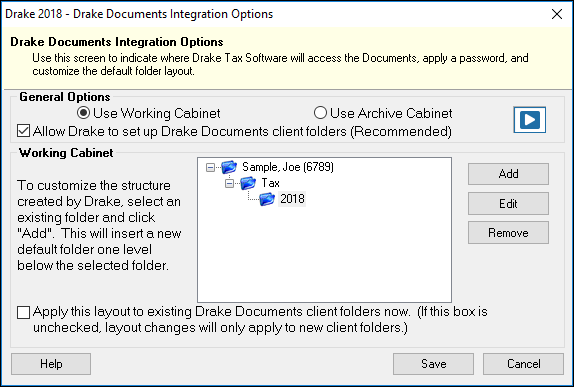The image size is (574, 387).
Task: Click the Remove button
Action: [508, 232]
